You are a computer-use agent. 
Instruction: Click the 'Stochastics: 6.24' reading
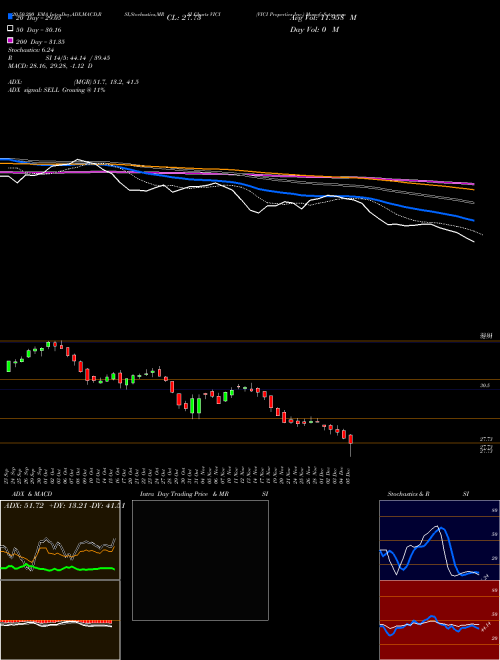pyautogui.click(x=31, y=50)
